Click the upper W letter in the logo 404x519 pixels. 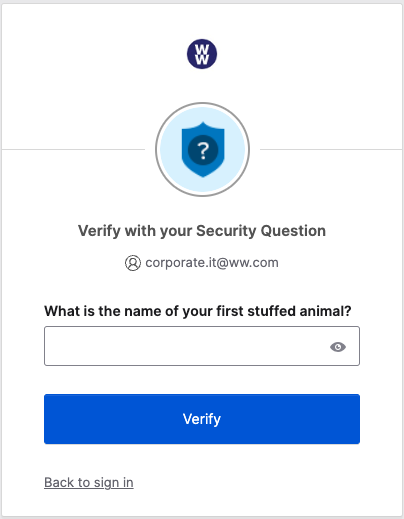pos(202,49)
